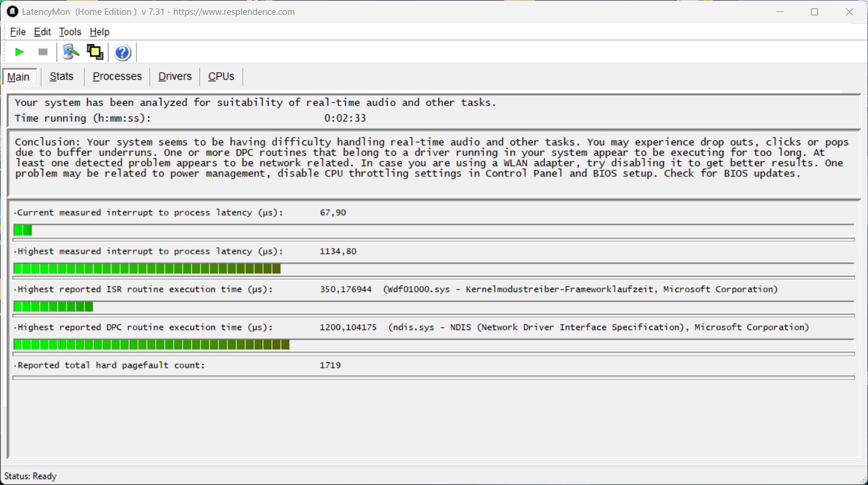The width and height of the screenshot is (868, 485).
Task: Open the Drivers tab
Action: tap(175, 76)
